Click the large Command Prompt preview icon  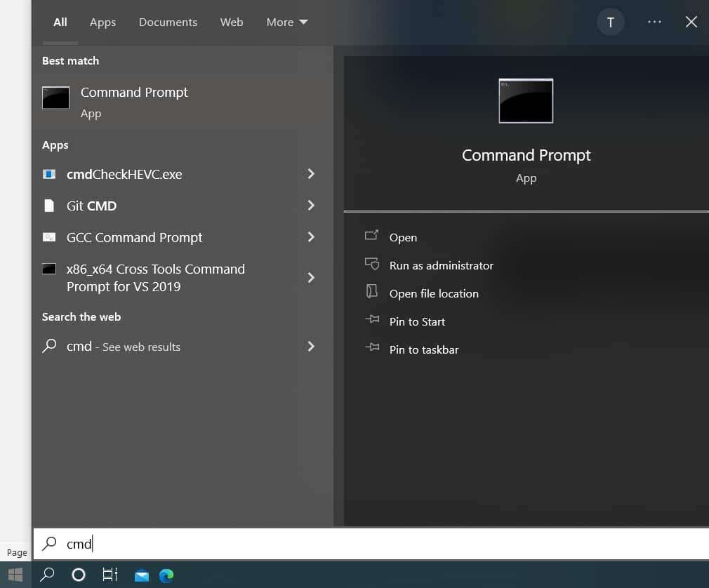point(526,101)
